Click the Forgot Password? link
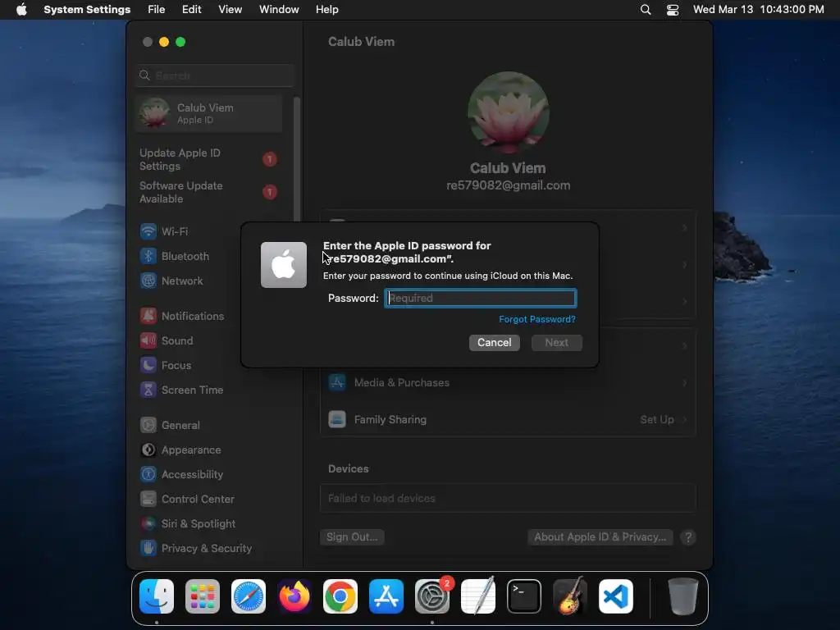Image resolution: width=840 pixels, height=630 pixels. tap(537, 319)
